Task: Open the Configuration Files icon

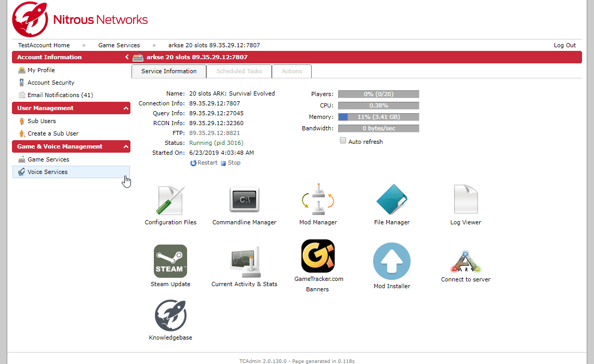Action: tap(170, 200)
